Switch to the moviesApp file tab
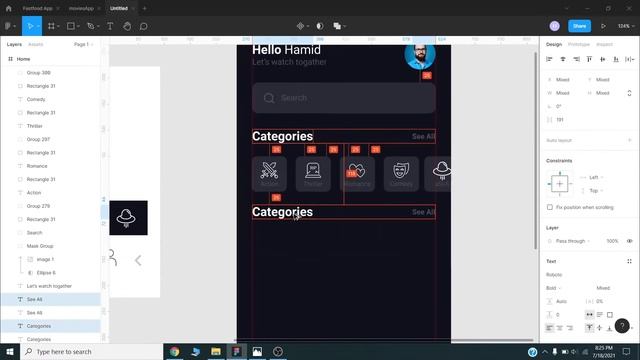 (81, 8)
